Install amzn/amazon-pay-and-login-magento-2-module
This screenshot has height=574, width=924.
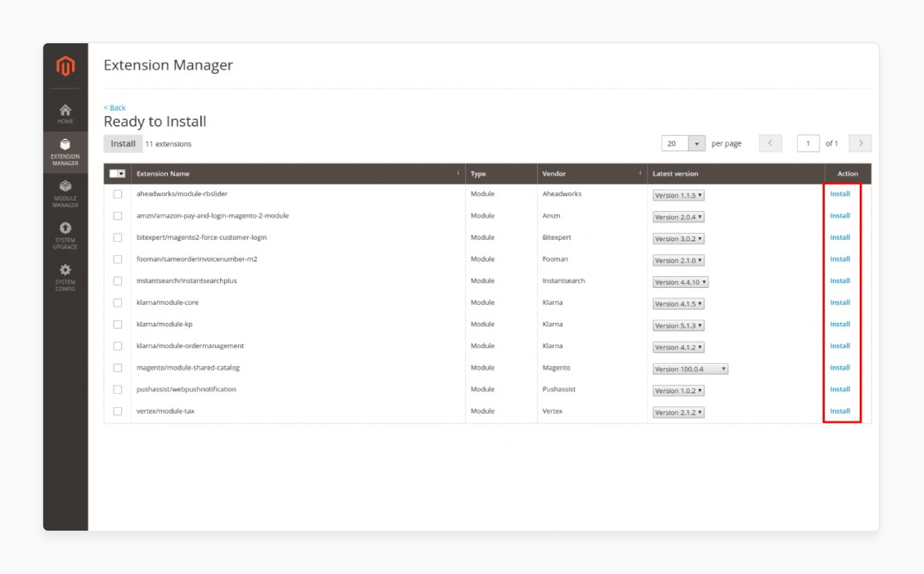840,216
